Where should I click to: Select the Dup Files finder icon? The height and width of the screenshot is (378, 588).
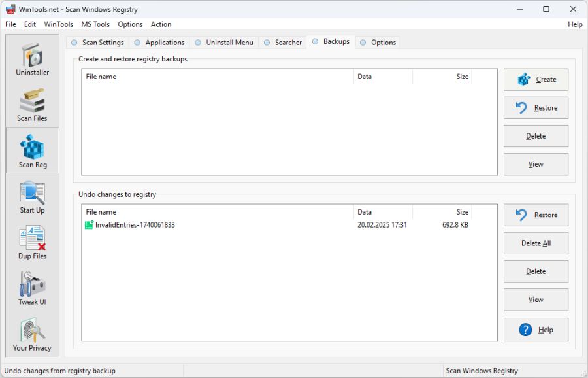click(31, 241)
